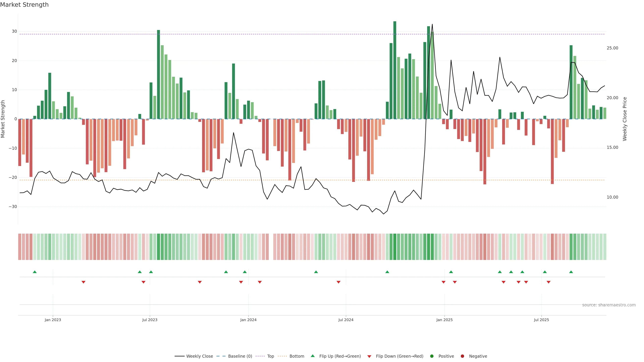Click green Flip Up triangle legend icon
The image size is (644, 362).
[x=312, y=356]
